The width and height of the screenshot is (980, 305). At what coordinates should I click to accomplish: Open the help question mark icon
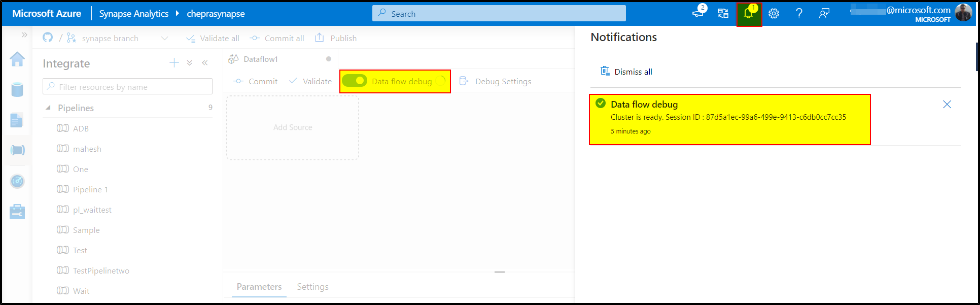tap(799, 13)
